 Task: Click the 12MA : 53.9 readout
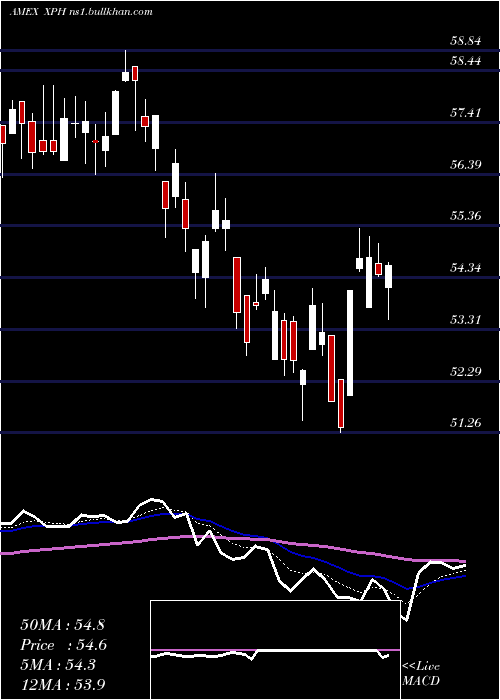click(x=62, y=684)
